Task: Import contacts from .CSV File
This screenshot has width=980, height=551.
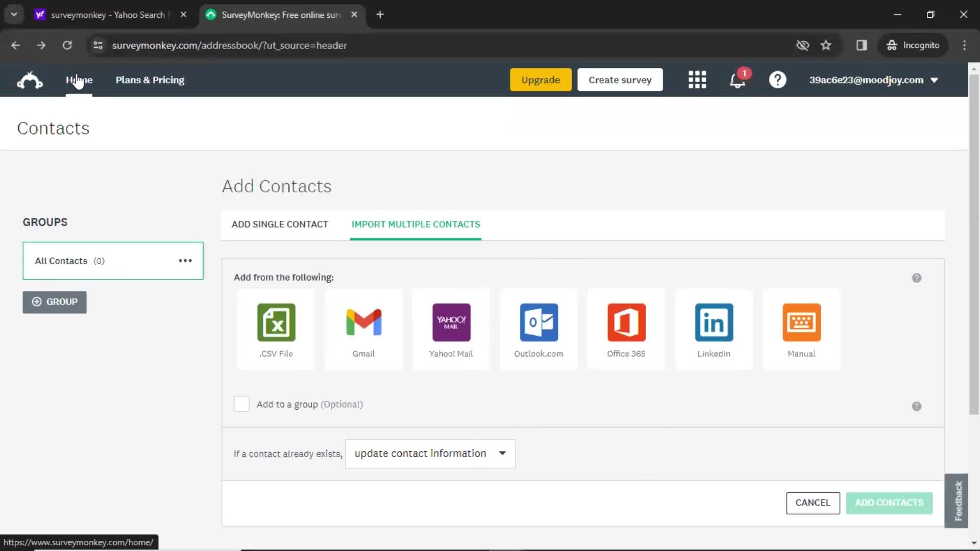Action: click(x=276, y=330)
